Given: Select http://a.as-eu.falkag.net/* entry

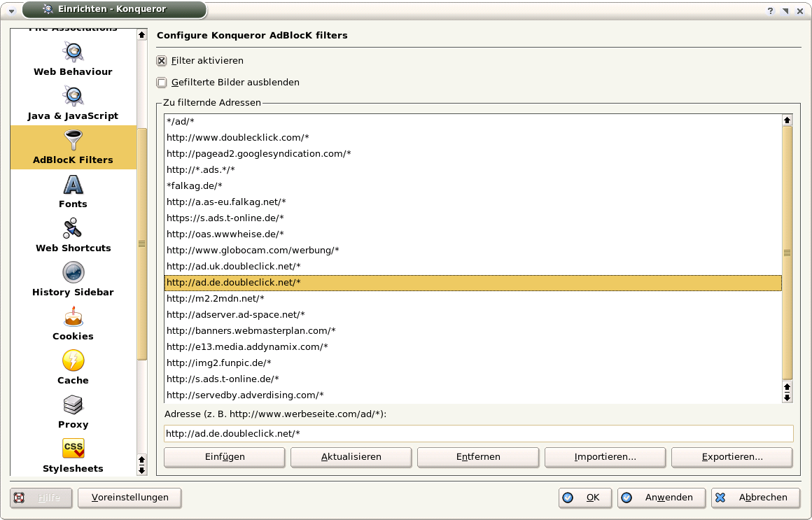Looking at the screenshot, I should [472, 202].
